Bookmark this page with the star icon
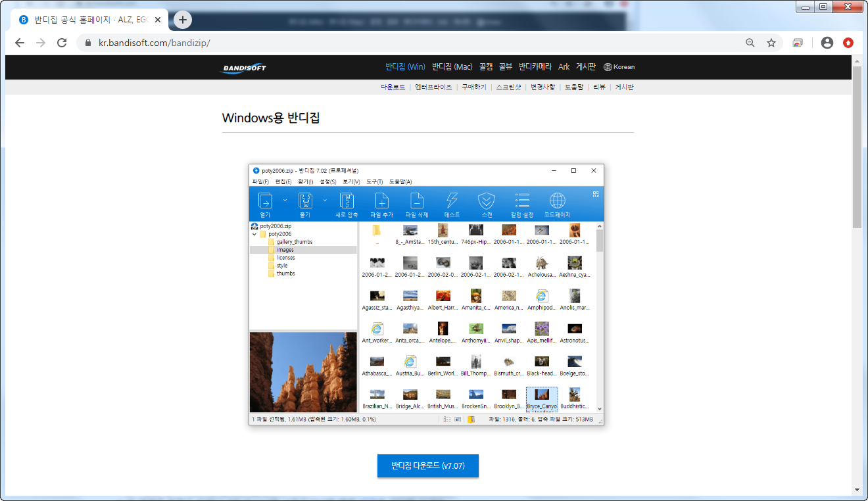Viewport: 868px width, 501px height. pyautogui.click(x=771, y=43)
